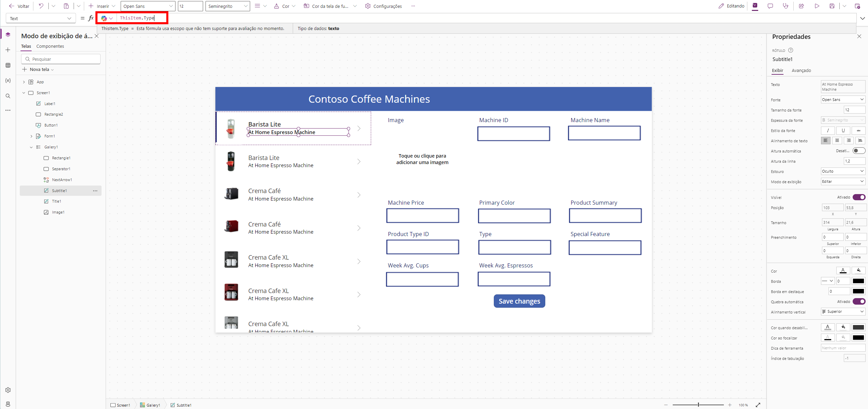Open the variables icon in left rail
This screenshot has width=868, height=409.
pos(8,81)
